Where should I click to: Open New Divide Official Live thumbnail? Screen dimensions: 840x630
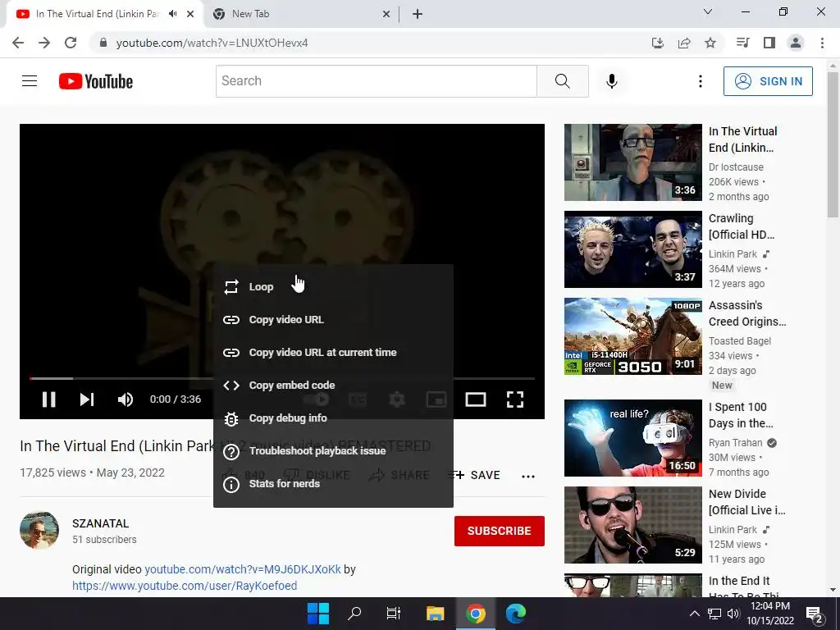[633, 525]
